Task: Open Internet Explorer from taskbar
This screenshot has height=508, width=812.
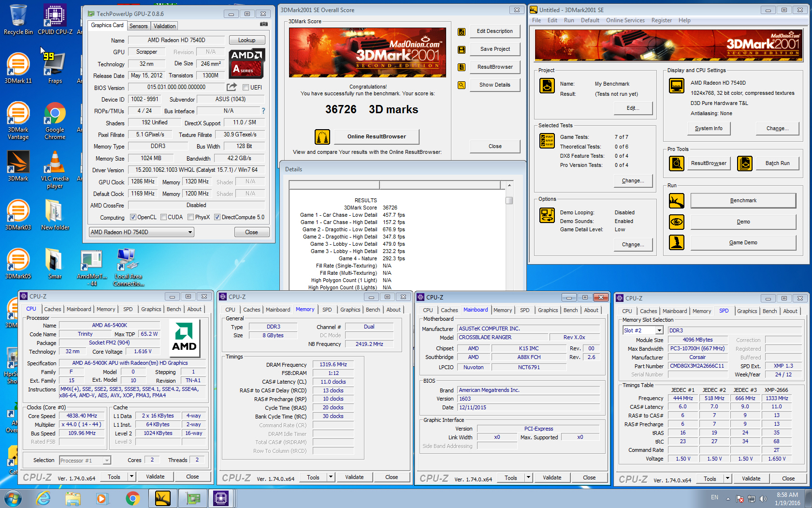Action: [x=43, y=498]
